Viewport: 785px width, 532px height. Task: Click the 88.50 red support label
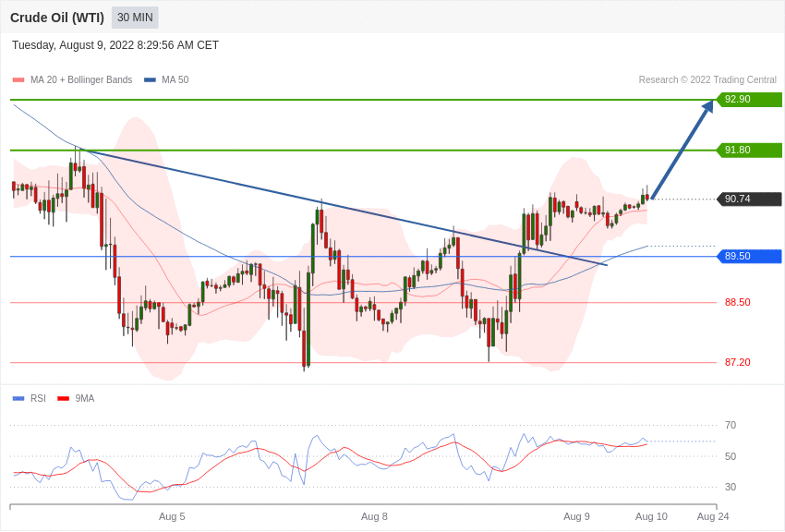737,303
